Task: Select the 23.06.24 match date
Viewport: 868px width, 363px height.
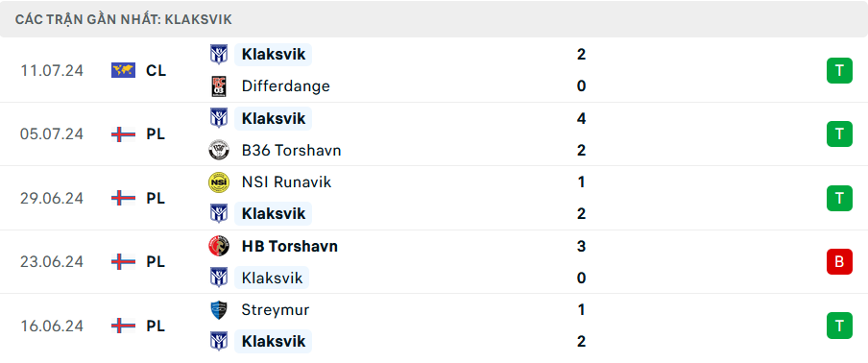Action: click(x=52, y=262)
